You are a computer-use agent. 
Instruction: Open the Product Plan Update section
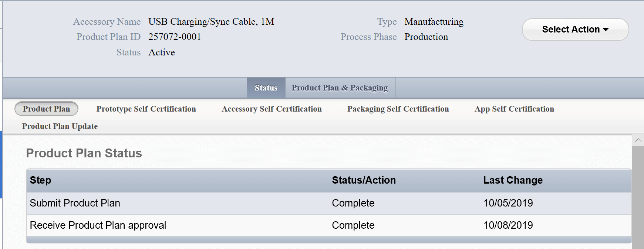tap(60, 126)
